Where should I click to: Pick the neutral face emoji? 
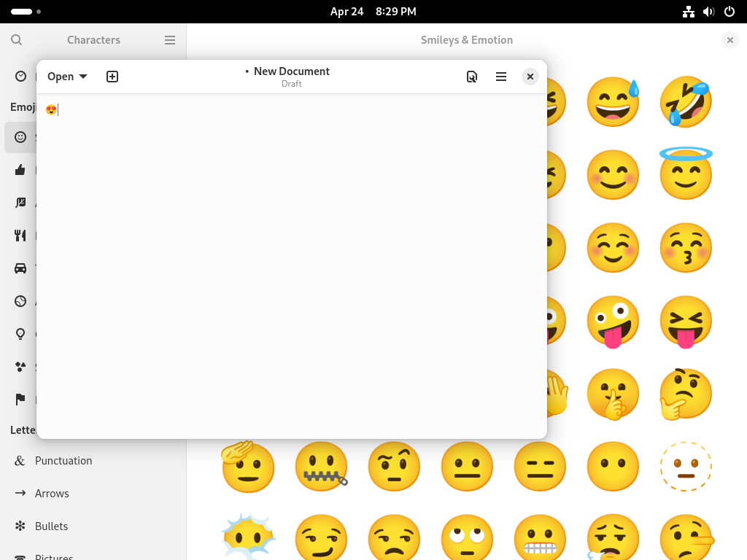(467, 466)
